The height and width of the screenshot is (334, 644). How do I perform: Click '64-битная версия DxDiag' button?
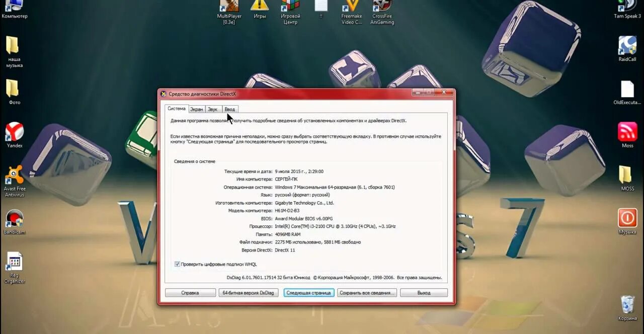point(248,293)
